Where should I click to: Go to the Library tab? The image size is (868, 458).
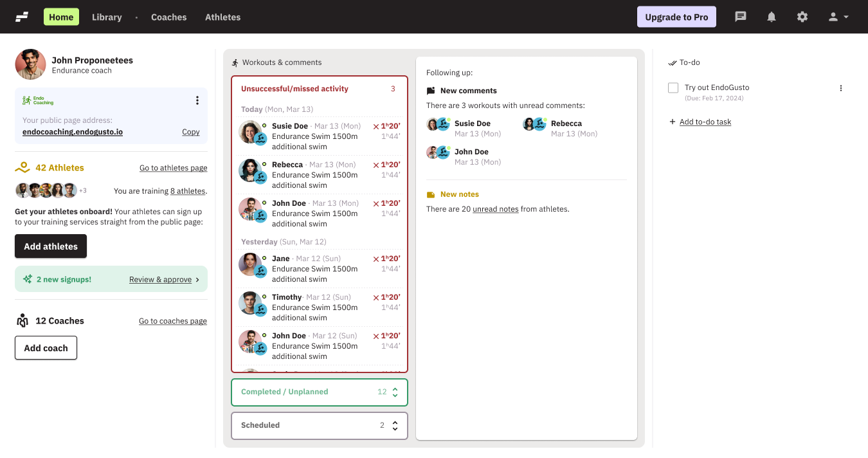click(107, 17)
